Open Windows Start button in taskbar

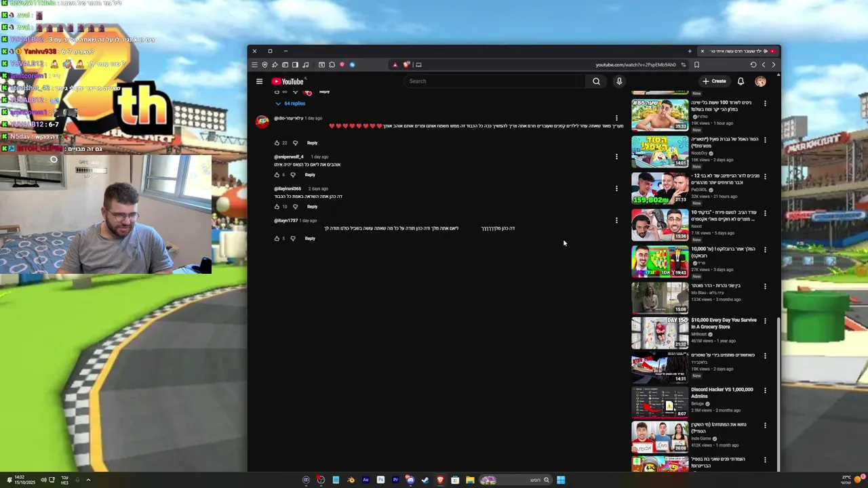coord(561,480)
